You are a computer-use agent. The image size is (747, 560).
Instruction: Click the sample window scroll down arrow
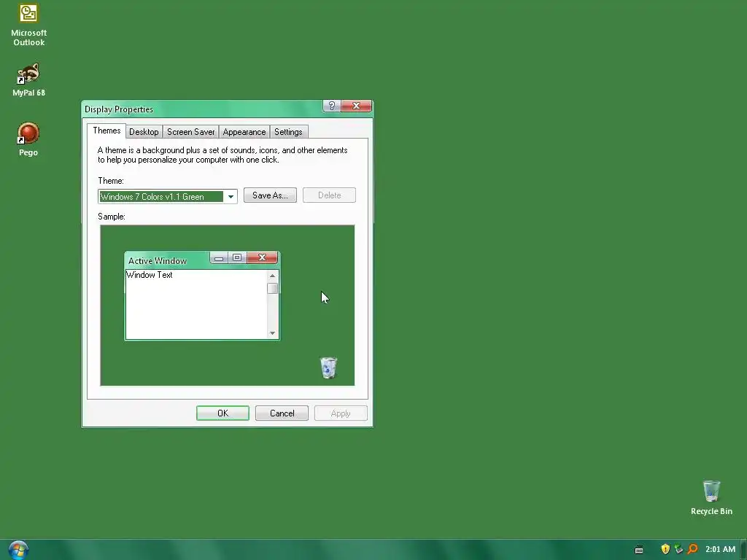[273, 332]
